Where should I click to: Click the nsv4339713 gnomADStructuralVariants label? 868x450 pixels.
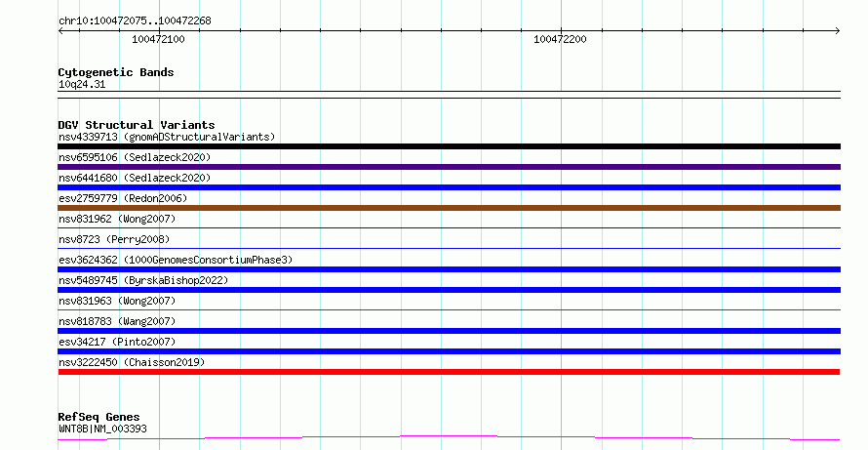pos(167,137)
